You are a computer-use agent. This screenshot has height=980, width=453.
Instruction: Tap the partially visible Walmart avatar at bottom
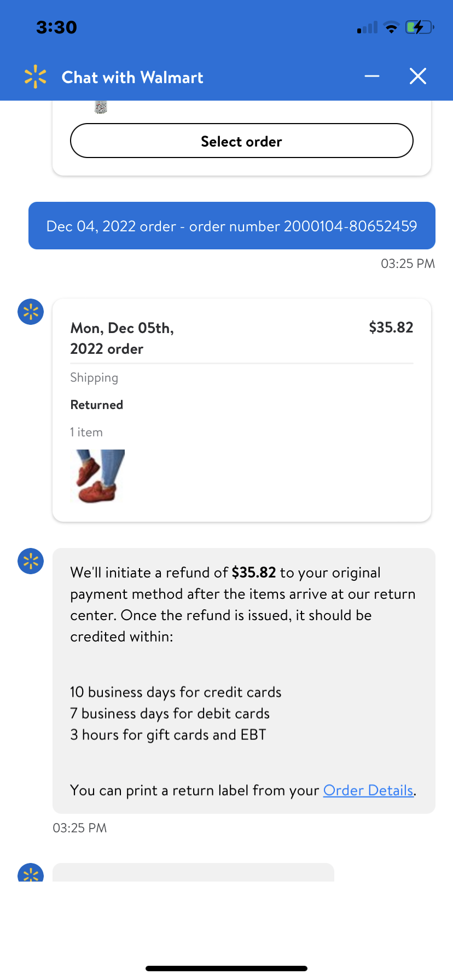coord(31,873)
